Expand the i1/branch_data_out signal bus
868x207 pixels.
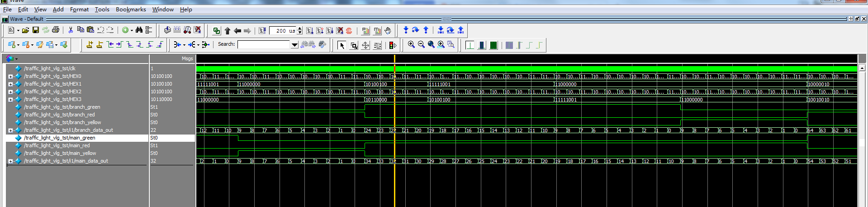(10, 130)
